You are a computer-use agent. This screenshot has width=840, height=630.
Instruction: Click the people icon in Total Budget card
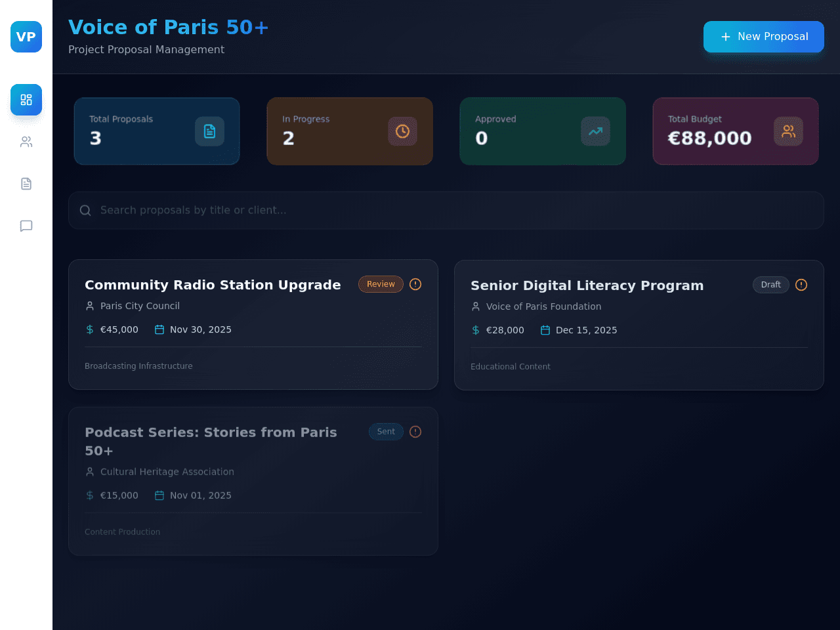click(x=789, y=131)
